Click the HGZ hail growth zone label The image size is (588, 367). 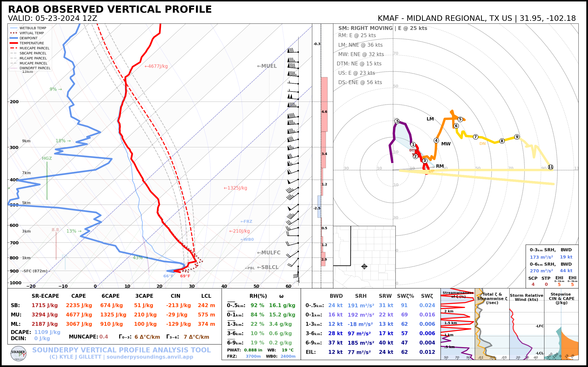pyautogui.click(x=47, y=158)
